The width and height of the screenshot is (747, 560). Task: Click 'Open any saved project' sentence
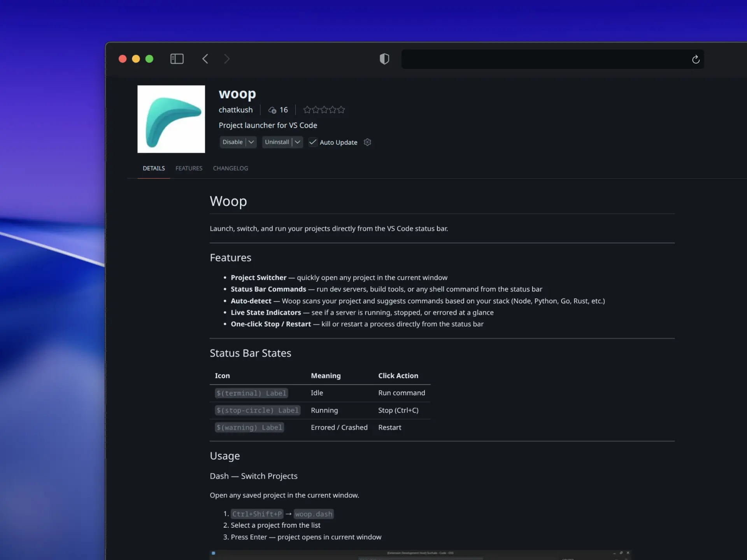pos(284,495)
